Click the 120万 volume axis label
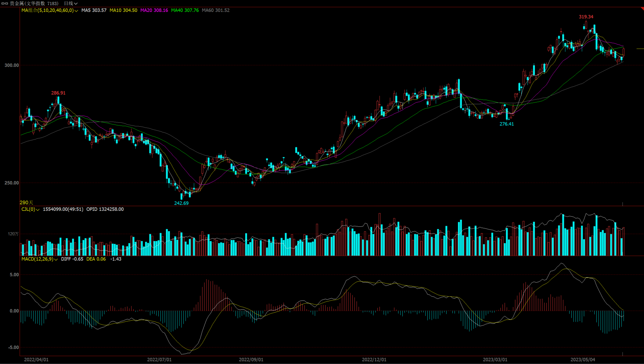Screen dimensions: 644x364 point(13,234)
